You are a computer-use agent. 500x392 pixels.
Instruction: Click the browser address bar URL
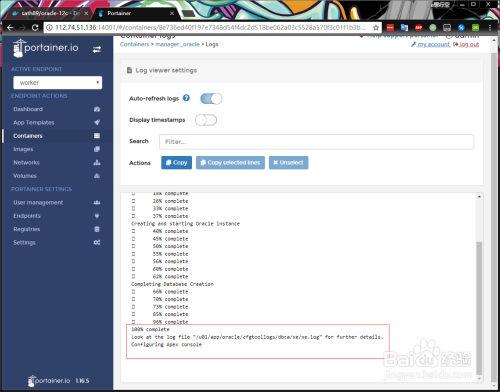coord(210,28)
